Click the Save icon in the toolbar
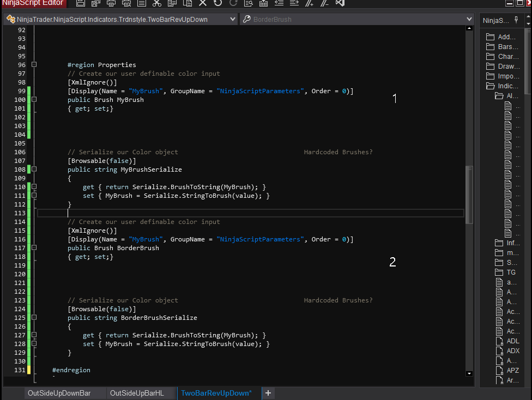Screen dimensions: 532x400 80,3
